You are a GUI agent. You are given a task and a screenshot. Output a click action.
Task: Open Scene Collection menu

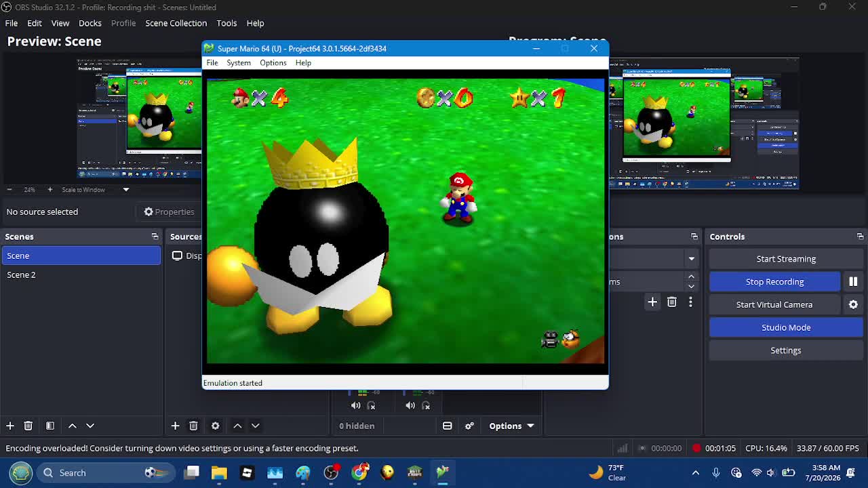point(176,23)
